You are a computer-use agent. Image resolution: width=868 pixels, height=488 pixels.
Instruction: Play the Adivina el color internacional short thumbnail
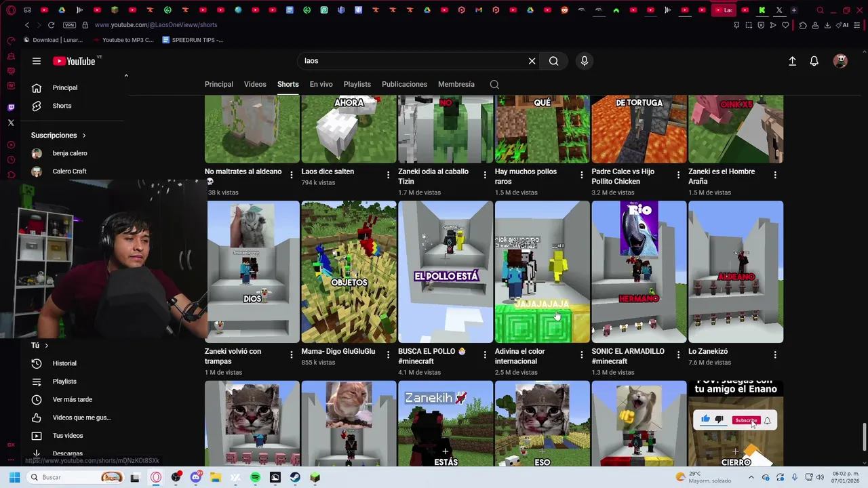click(x=542, y=272)
